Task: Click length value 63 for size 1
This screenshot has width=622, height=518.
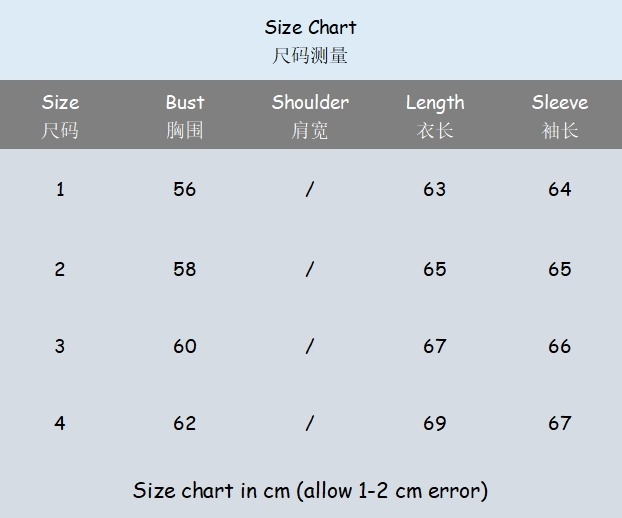Action: coord(434,189)
